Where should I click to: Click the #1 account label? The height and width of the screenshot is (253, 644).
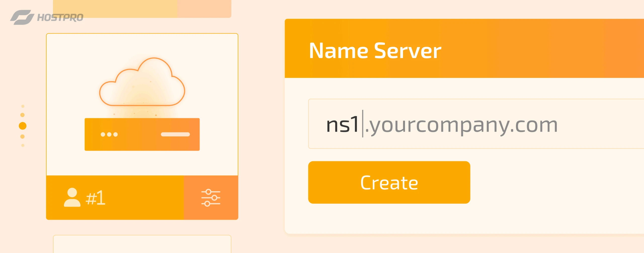96,198
